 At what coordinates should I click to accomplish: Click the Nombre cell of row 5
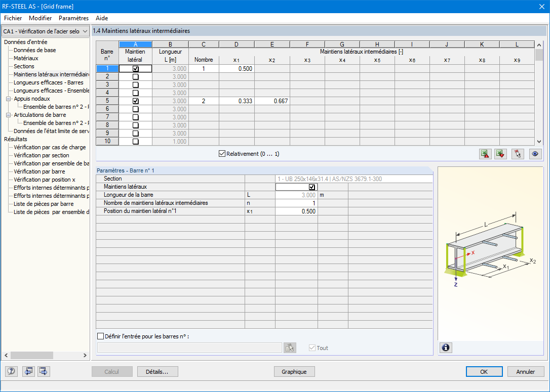(204, 101)
